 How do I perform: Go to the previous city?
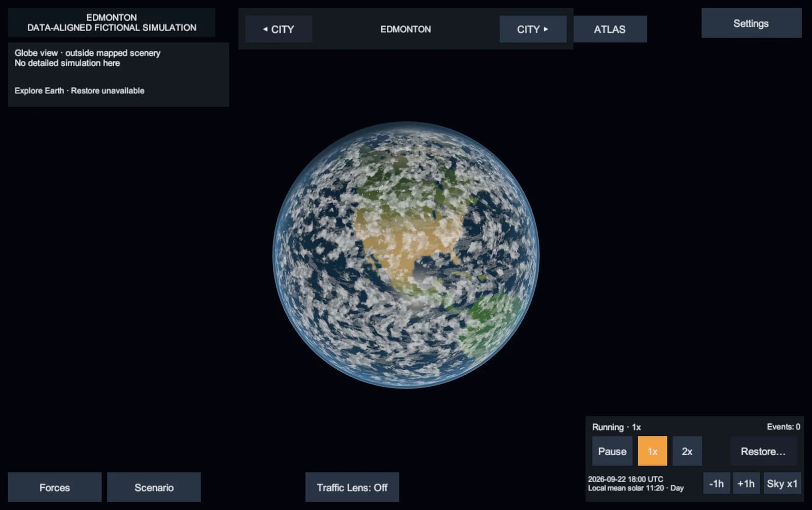[279, 29]
